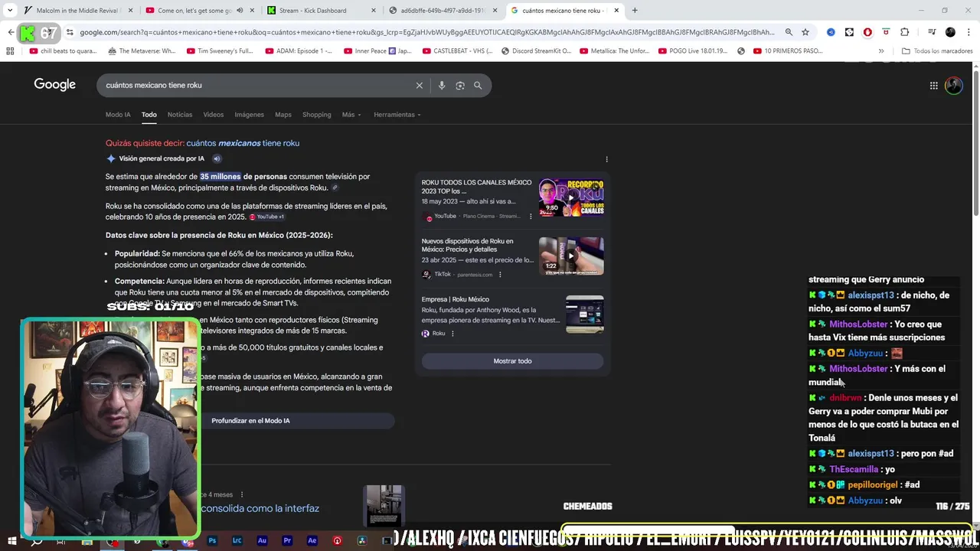Open a new browser tab
The image size is (980, 551).
coord(635,11)
